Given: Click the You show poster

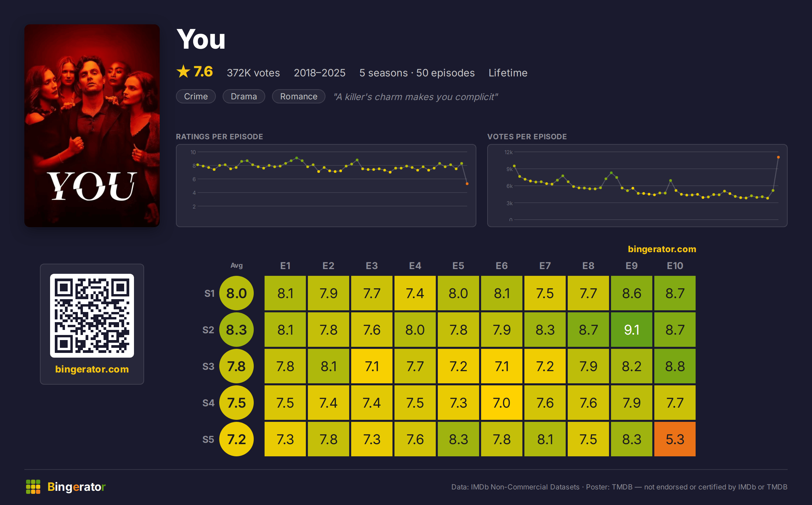Looking at the screenshot, I should pyautogui.click(x=92, y=126).
